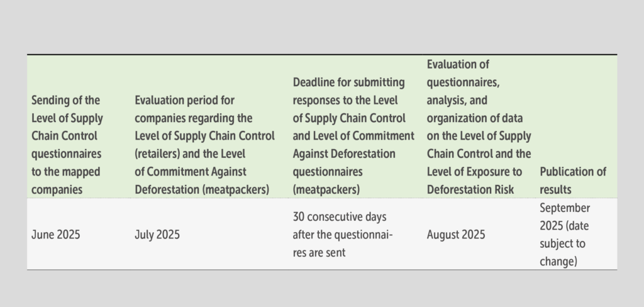Click the "June 2025" table cell
Image resolution: width=644 pixels, height=307 pixels.
[55, 235]
